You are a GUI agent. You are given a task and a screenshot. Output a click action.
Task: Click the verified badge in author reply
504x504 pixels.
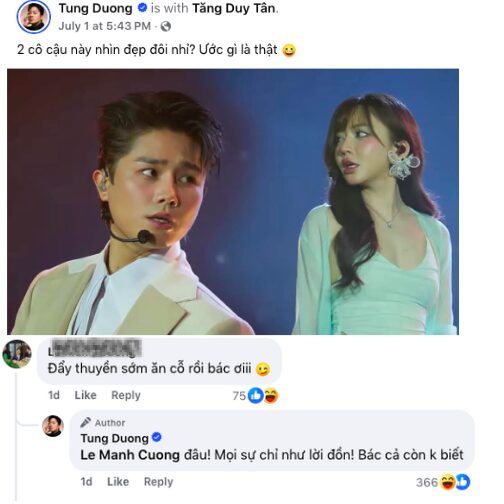(x=157, y=437)
